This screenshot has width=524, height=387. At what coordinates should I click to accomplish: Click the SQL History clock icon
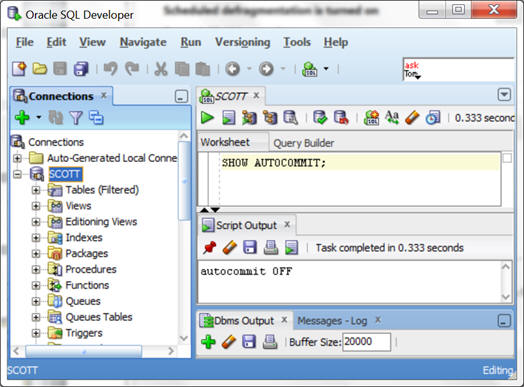pos(433,118)
